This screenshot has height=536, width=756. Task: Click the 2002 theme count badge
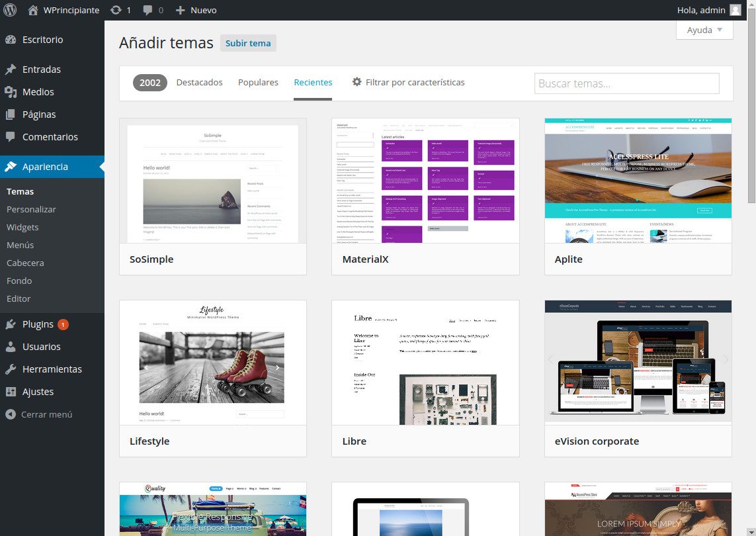(x=150, y=83)
